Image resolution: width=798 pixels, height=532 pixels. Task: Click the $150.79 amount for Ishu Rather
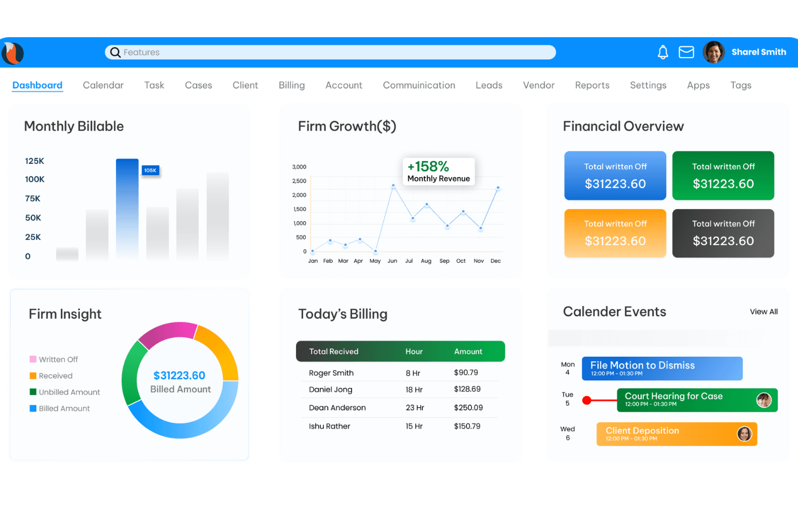click(x=467, y=426)
